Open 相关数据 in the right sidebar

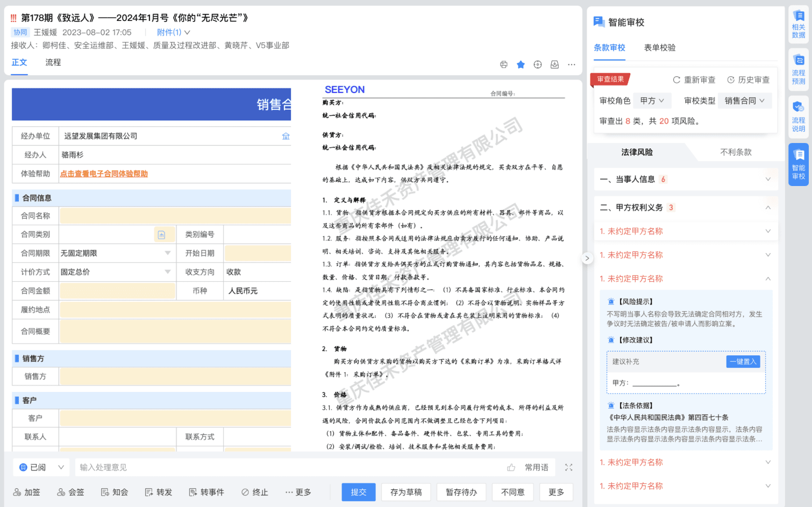[799, 23]
